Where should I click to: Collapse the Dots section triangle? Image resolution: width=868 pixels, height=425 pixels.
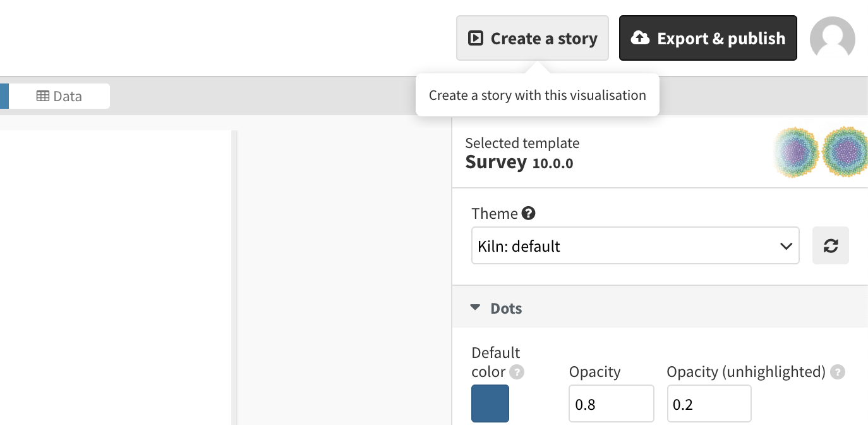pyautogui.click(x=475, y=308)
